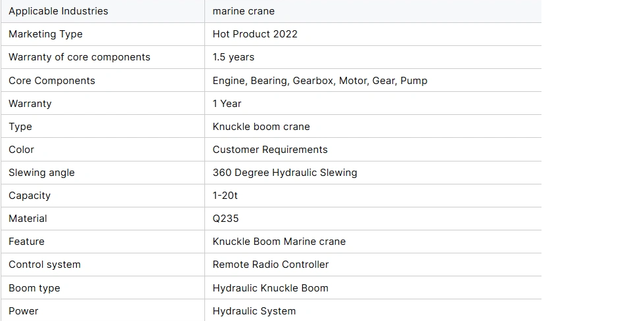Click 'Warranty of core components' label
Image resolution: width=644 pixels, height=321 pixels.
(x=80, y=57)
